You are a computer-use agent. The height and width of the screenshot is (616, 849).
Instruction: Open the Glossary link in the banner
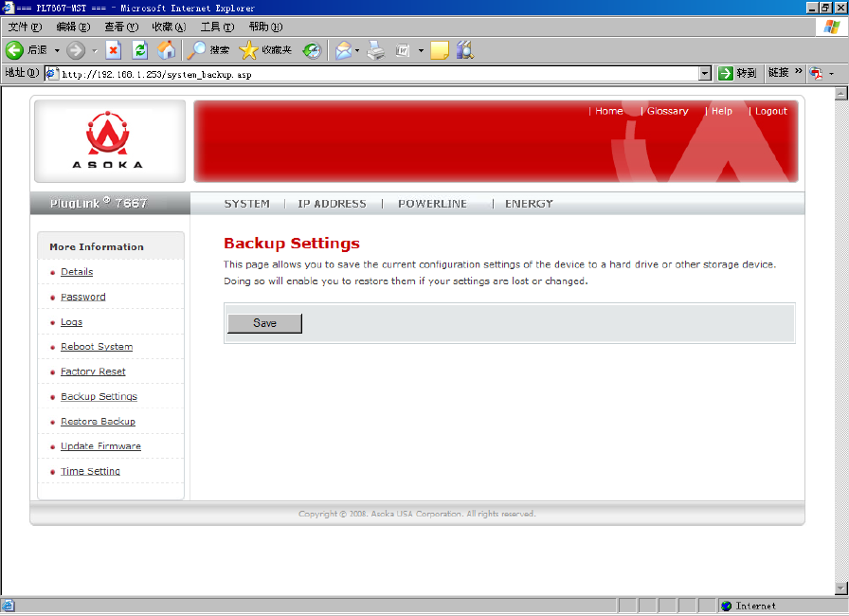click(668, 111)
